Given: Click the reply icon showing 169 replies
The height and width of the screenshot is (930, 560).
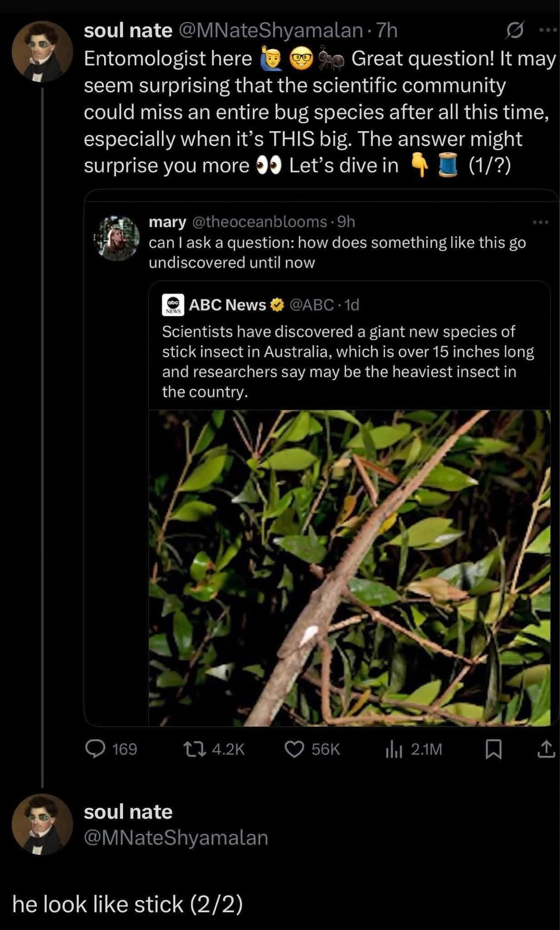Looking at the screenshot, I should 96,748.
